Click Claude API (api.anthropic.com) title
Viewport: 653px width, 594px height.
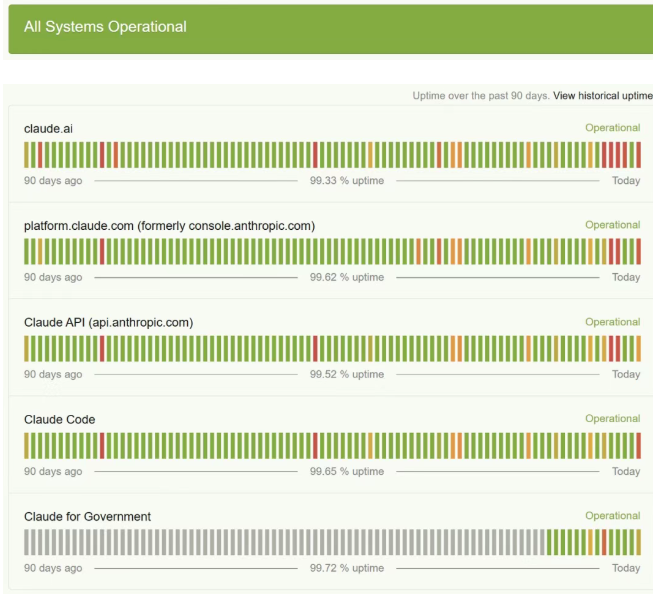tap(109, 323)
